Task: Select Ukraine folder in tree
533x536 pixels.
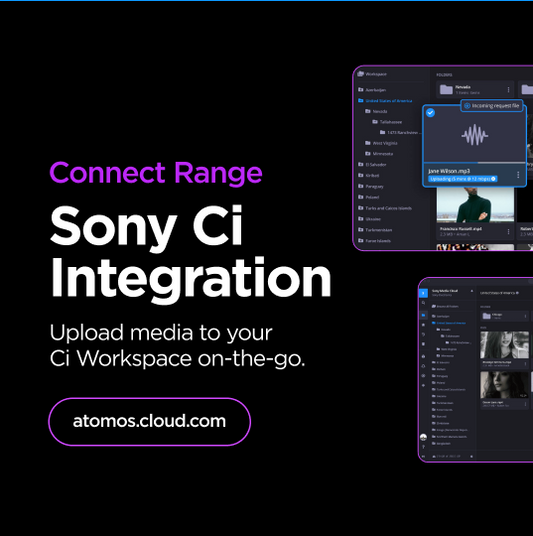Action: 369,219
